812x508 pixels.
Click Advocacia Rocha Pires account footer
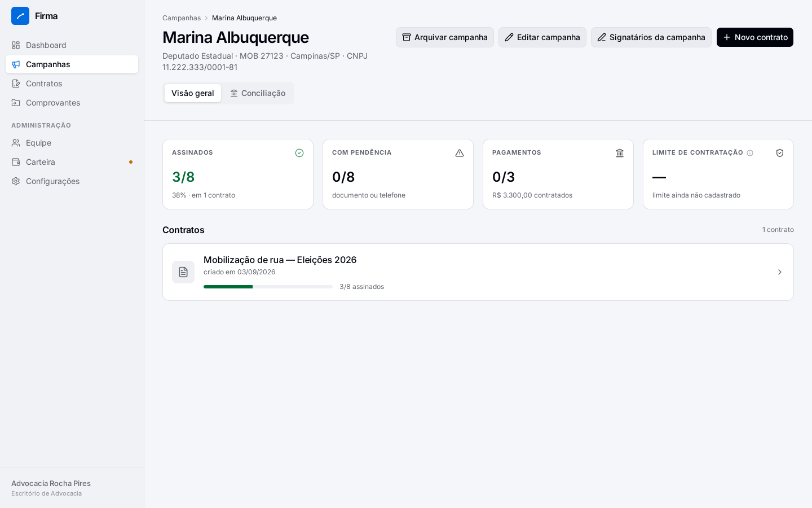72,488
